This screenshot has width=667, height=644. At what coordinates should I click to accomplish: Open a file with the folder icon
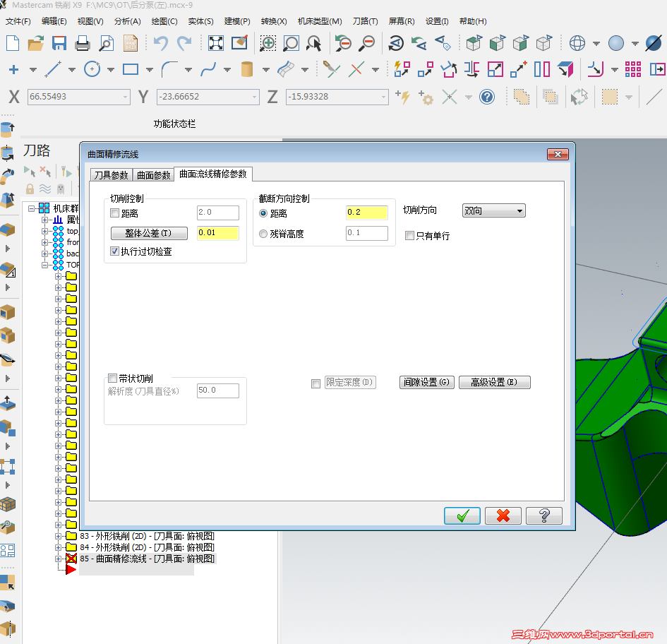tap(36, 43)
